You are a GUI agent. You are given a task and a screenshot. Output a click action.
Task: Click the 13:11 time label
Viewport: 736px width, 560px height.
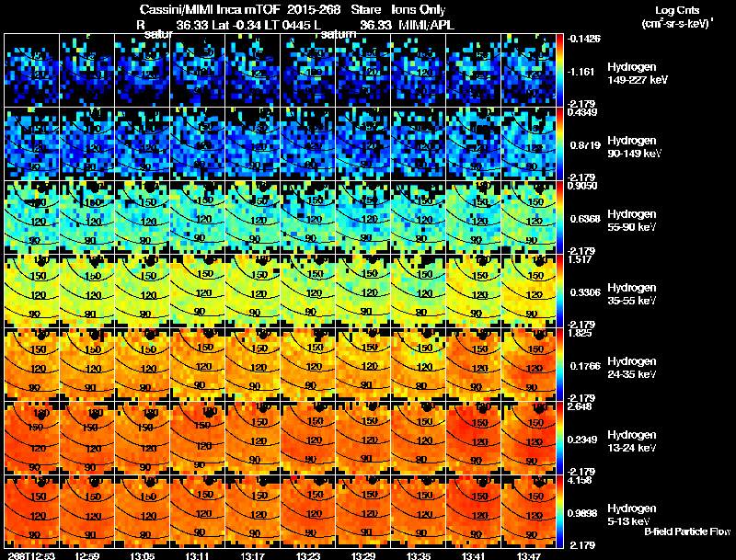tap(197, 556)
